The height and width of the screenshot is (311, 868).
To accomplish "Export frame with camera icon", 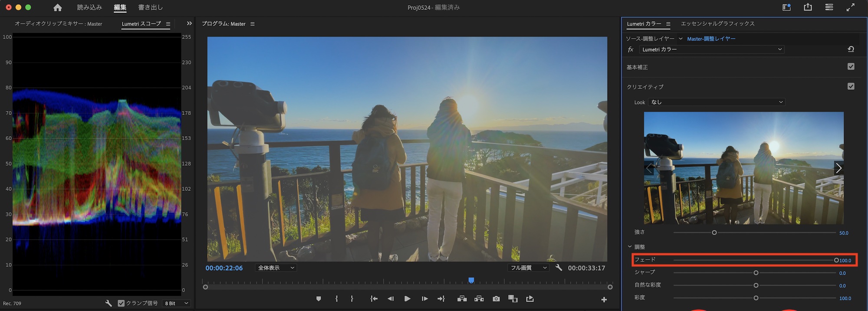I will click(x=496, y=299).
